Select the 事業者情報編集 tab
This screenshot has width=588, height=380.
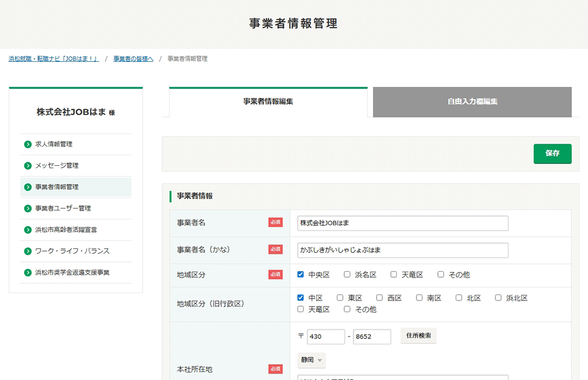point(268,102)
